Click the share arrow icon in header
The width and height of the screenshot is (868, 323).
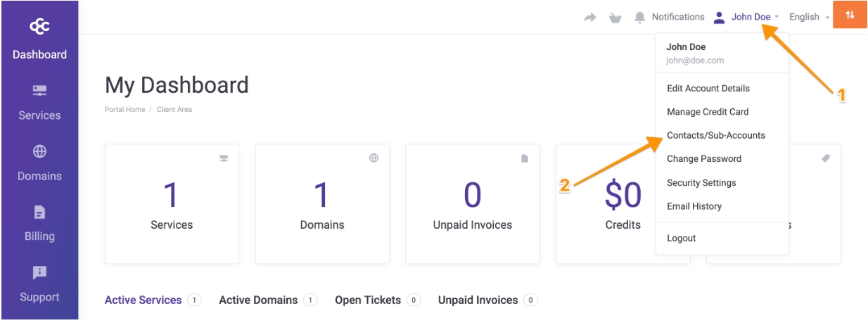[591, 18]
